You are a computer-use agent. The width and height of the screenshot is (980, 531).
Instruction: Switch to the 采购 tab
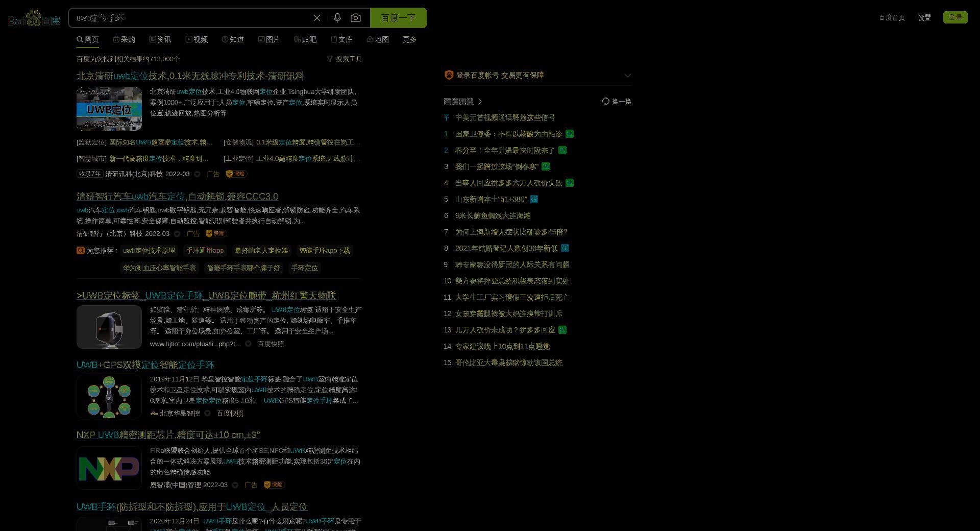point(124,39)
